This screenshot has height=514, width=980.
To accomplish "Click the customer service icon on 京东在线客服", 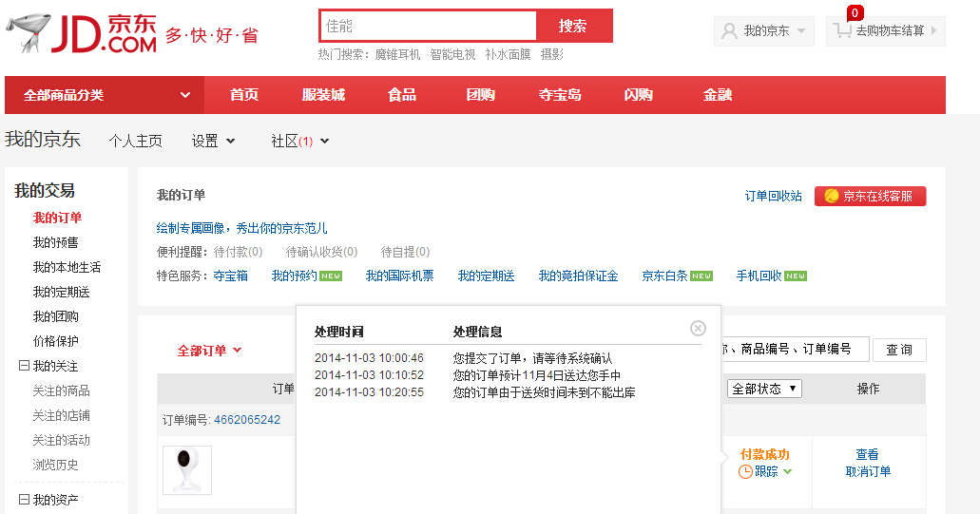I will pyautogui.click(x=832, y=196).
